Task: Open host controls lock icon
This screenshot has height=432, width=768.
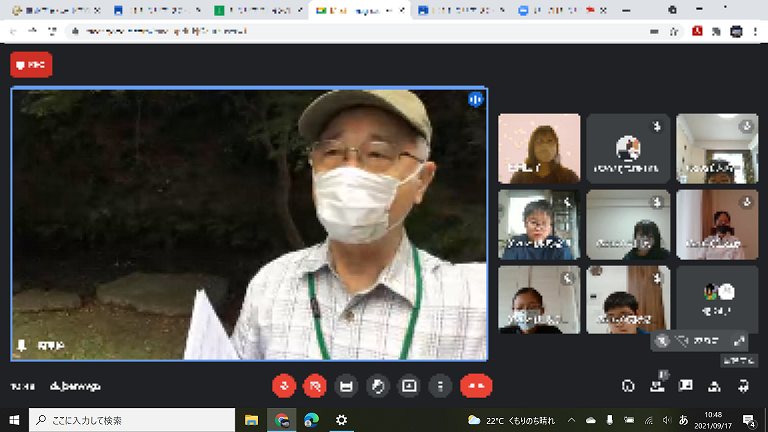Action: [x=743, y=385]
